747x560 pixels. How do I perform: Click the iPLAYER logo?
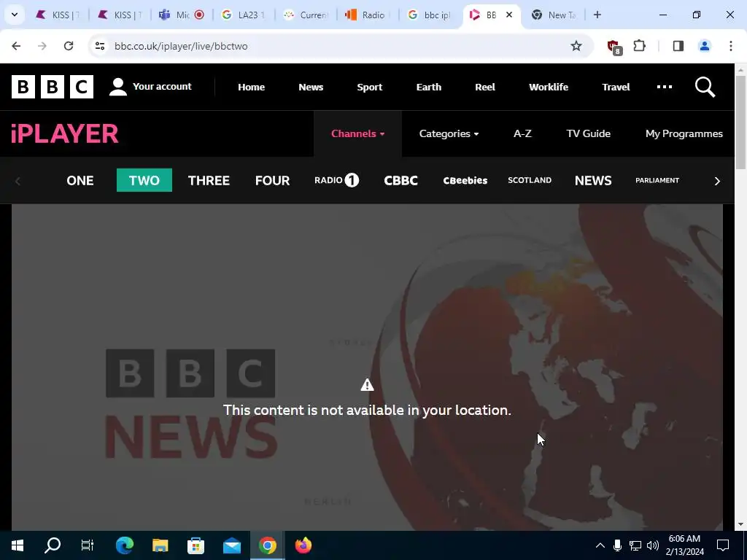65,134
